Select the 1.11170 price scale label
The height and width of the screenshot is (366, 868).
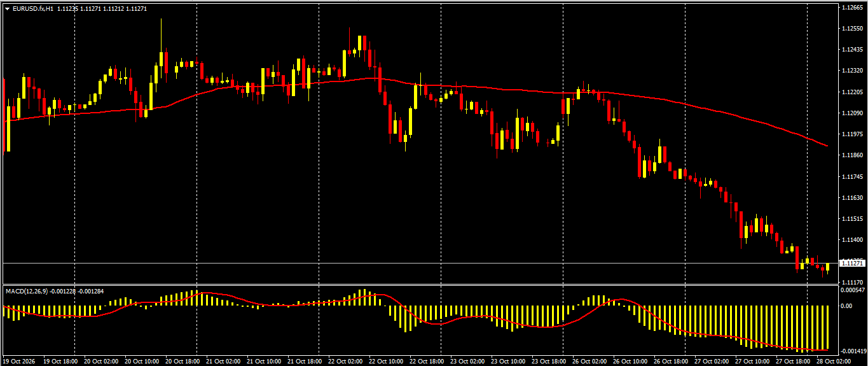point(851,282)
